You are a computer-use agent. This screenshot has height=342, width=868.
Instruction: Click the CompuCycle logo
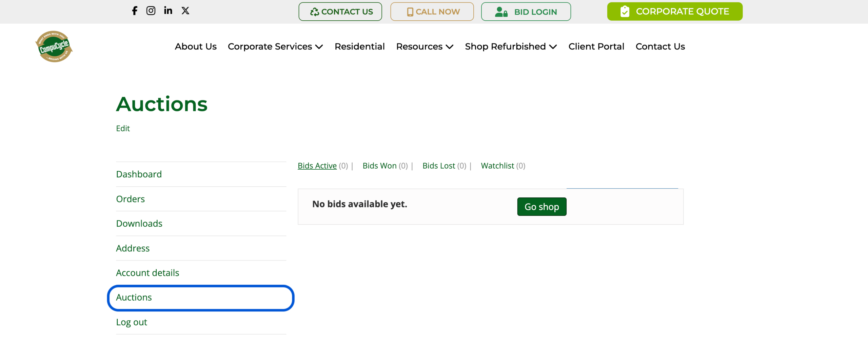[54, 46]
